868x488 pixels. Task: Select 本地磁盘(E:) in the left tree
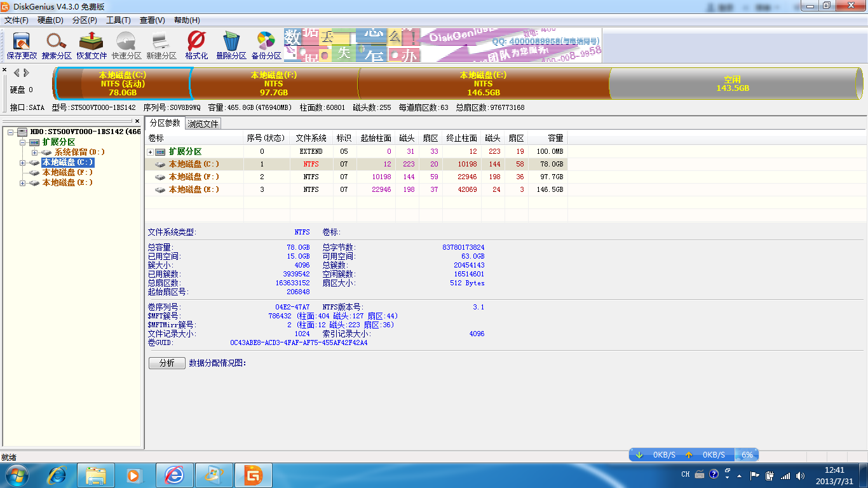(x=67, y=183)
